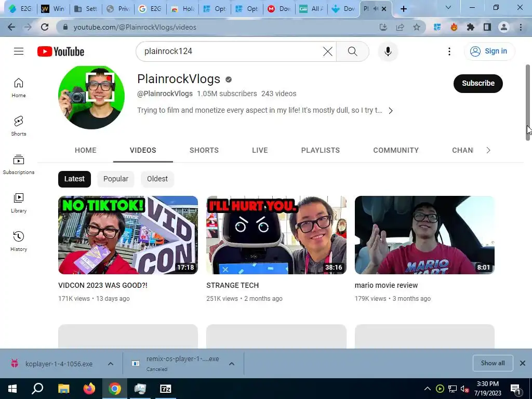The width and height of the screenshot is (532, 399).
Task: Open 7-Zip from the taskbar
Action: pyautogui.click(x=166, y=389)
